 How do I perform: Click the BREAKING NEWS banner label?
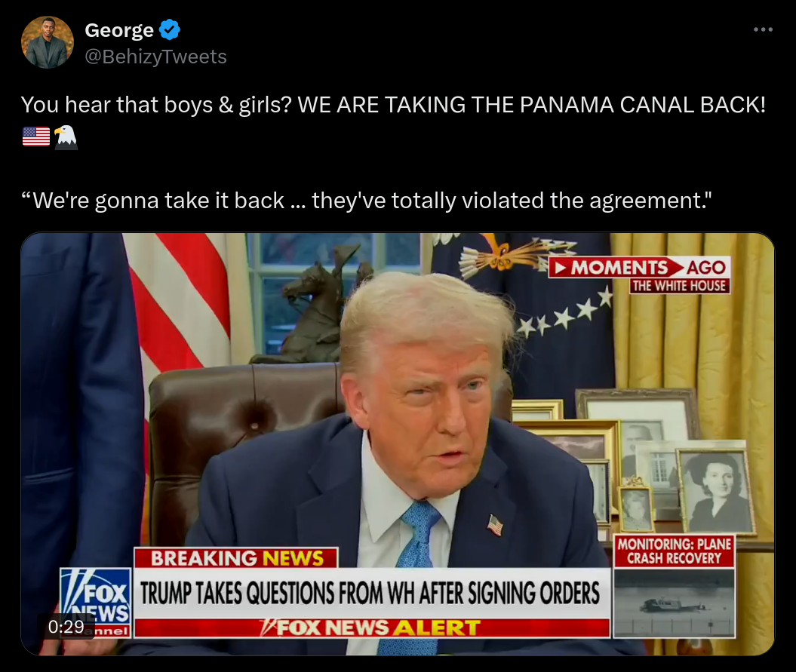pyautogui.click(x=237, y=558)
